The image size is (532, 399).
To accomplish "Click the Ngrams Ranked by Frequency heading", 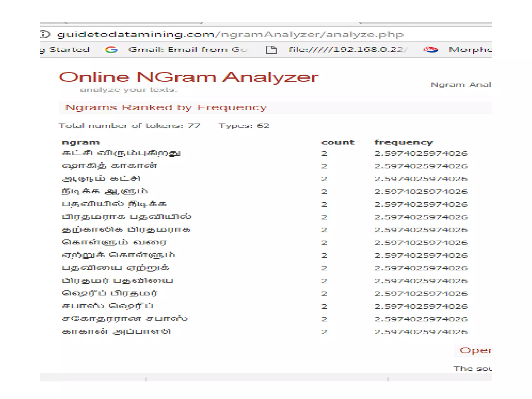I will pos(166,107).
